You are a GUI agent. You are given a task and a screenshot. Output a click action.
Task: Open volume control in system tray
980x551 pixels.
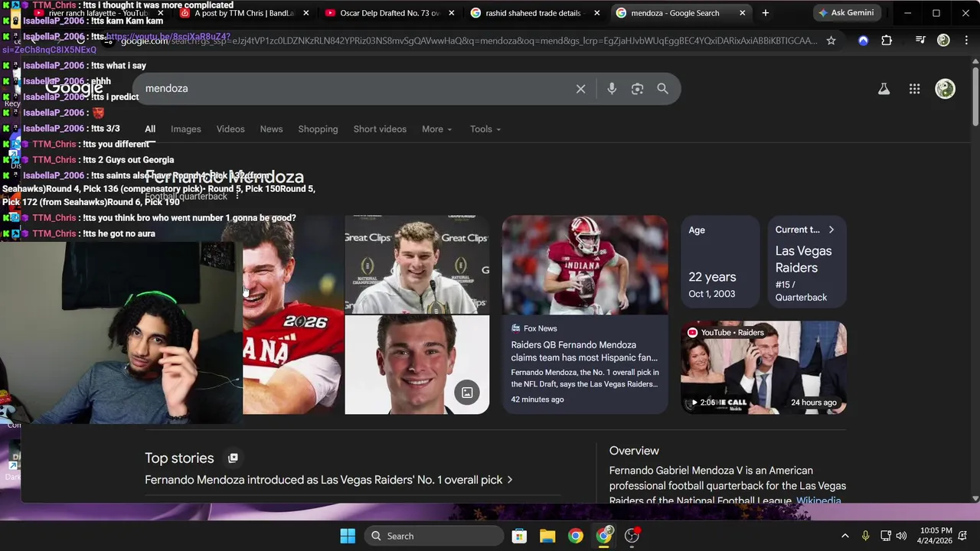pos(901,536)
